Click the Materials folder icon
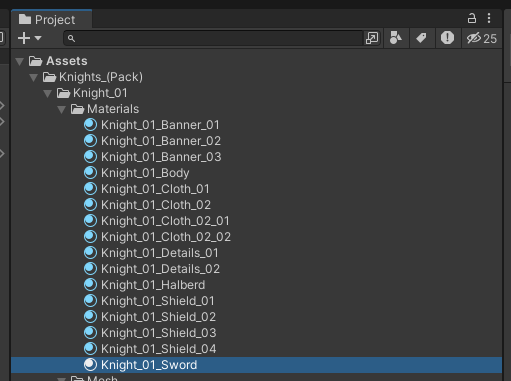The height and width of the screenshot is (381, 511). coord(77,109)
